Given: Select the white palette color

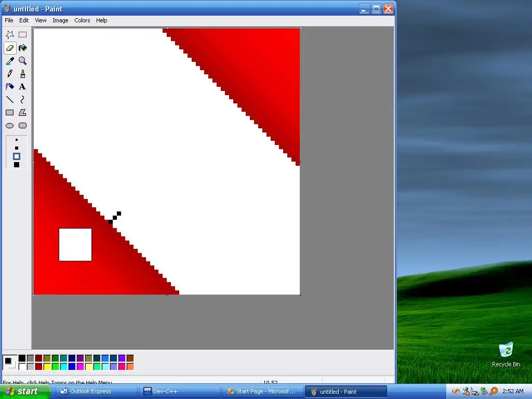Looking at the screenshot, I should 22,366.
